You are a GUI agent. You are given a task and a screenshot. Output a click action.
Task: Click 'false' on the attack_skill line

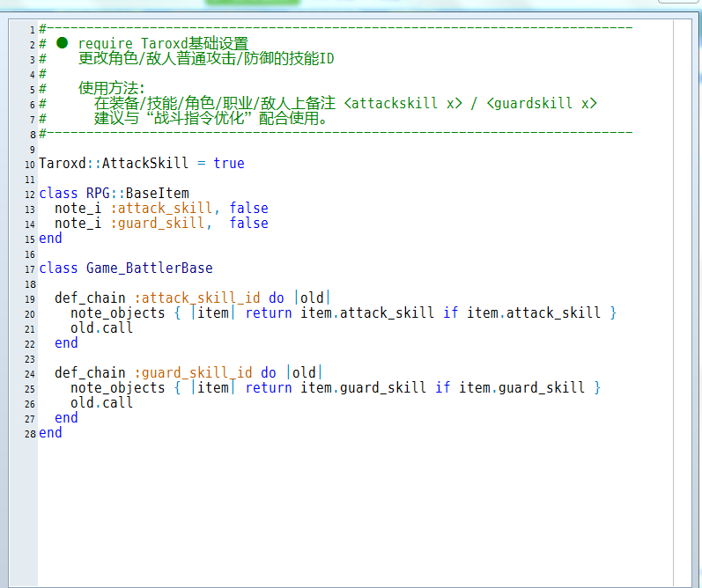tap(249, 208)
